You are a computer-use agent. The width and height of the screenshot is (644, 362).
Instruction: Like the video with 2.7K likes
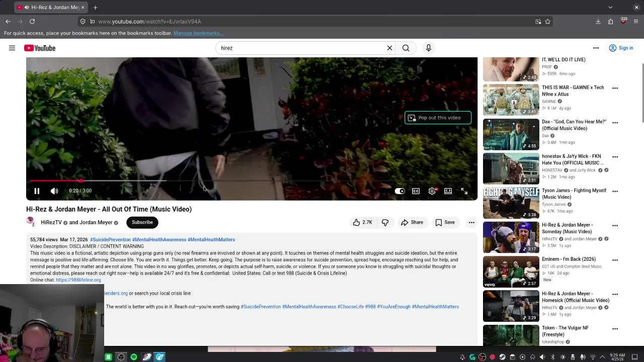(x=362, y=222)
